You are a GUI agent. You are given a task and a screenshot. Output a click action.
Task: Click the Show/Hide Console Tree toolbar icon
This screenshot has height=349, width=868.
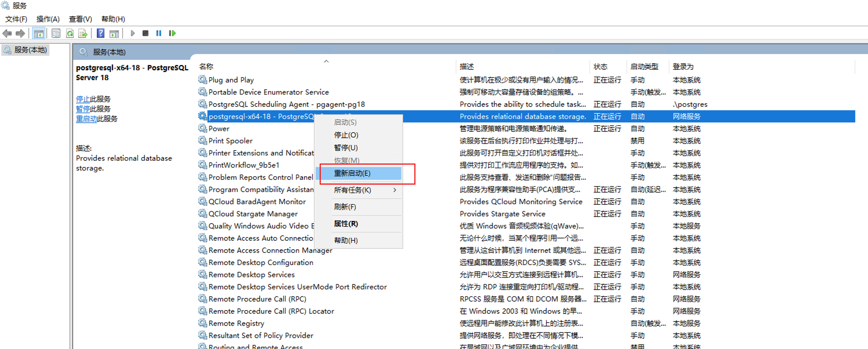(x=39, y=33)
